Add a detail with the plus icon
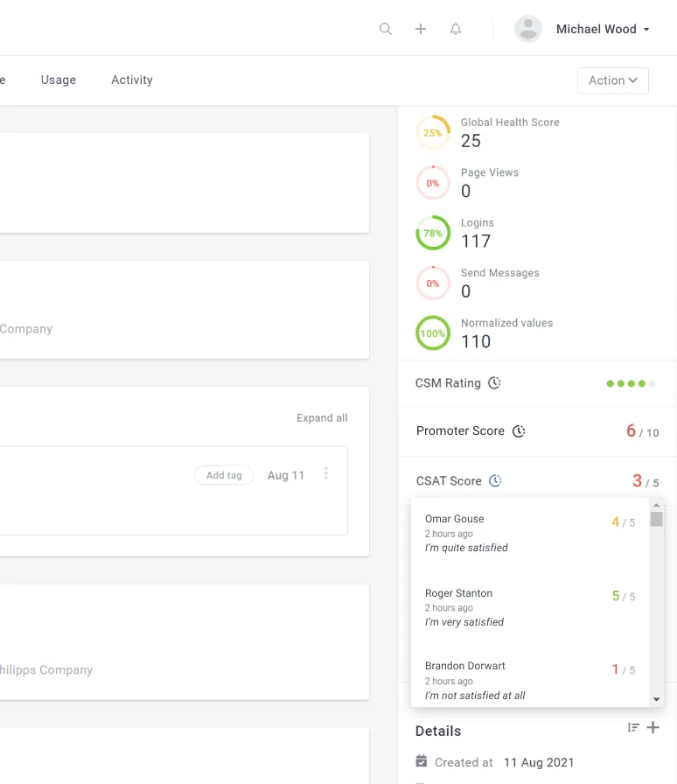The height and width of the screenshot is (784, 677). click(x=653, y=727)
